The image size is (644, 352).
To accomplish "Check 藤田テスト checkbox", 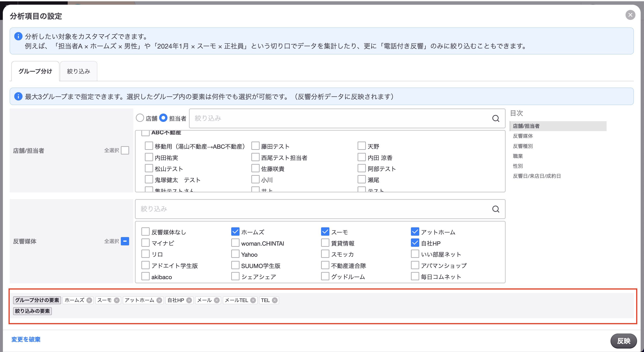I will pyautogui.click(x=255, y=146).
